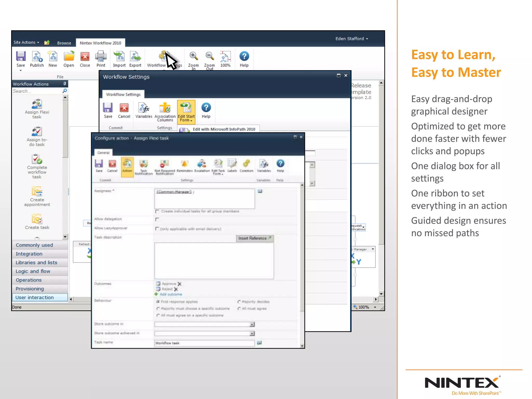Tick Create individual tasks for all group members
This screenshot has width=532, height=399.
pos(157,211)
